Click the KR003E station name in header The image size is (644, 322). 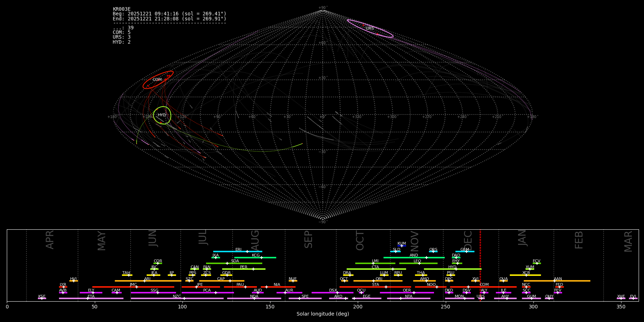[x=122, y=9]
